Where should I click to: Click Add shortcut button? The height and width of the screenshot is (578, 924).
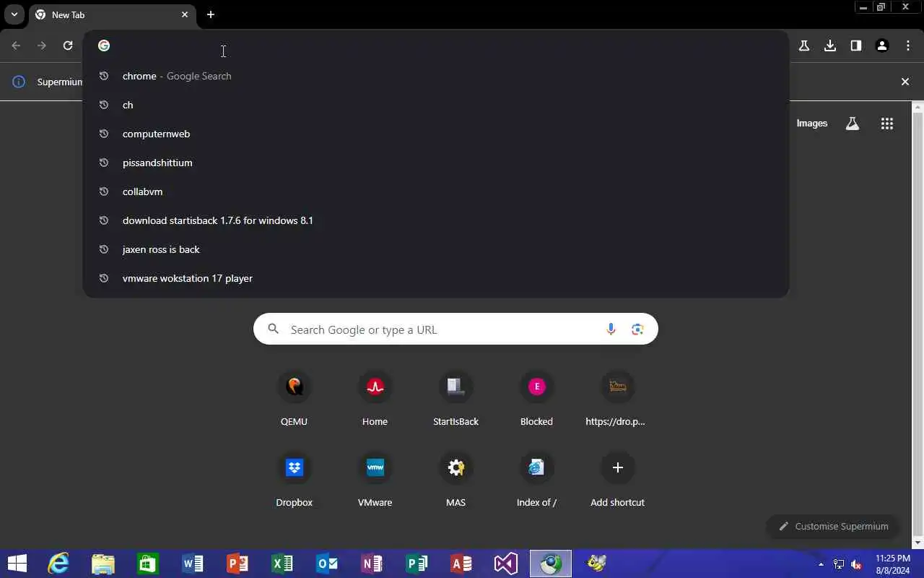pos(617,480)
